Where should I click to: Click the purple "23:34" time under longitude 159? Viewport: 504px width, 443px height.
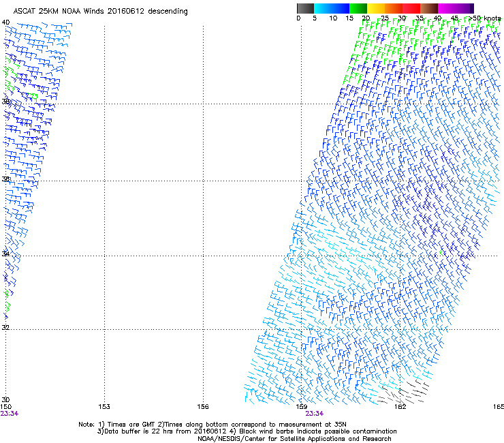315,414
